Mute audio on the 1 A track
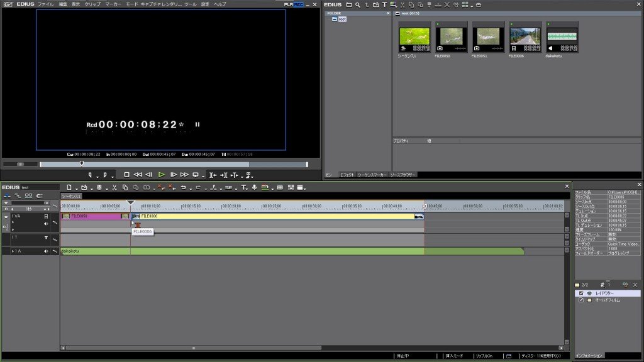This screenshot has height=362, width=644. [x=46, y=251]
